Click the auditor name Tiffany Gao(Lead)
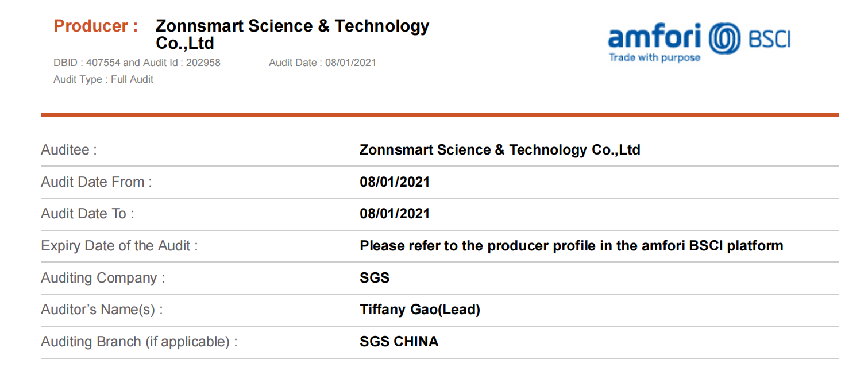The width and height of the screenshot is (868, 386). [x=420, y=310]
